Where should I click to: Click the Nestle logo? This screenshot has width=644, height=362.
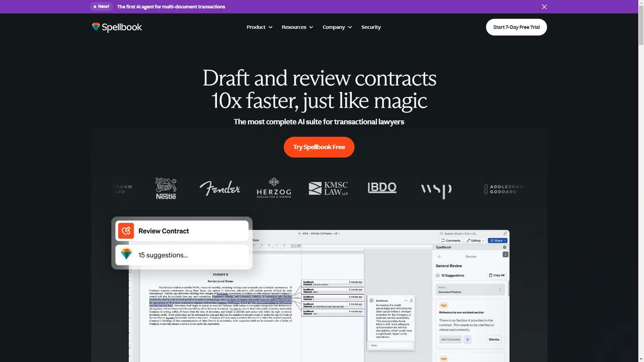tap(166, 189)
